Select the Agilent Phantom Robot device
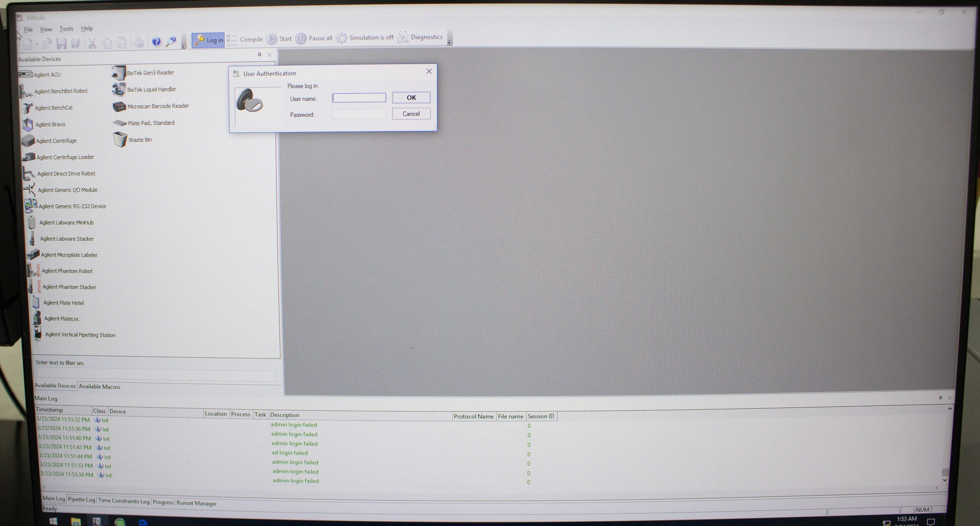This screenshot has height=526, width=980. [60, 271]
